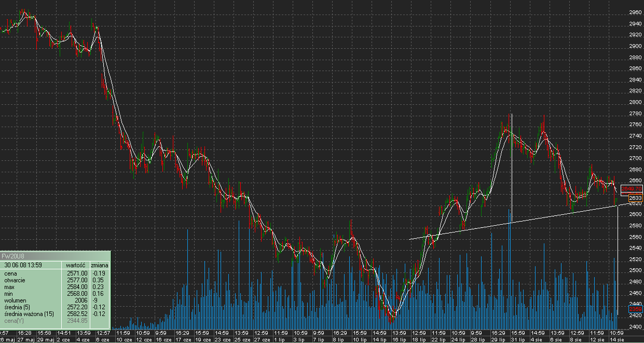Click the orange-bordered 2633 price marker
The height and width of the screenshot is (343, 644).
(x=635, y=198)
